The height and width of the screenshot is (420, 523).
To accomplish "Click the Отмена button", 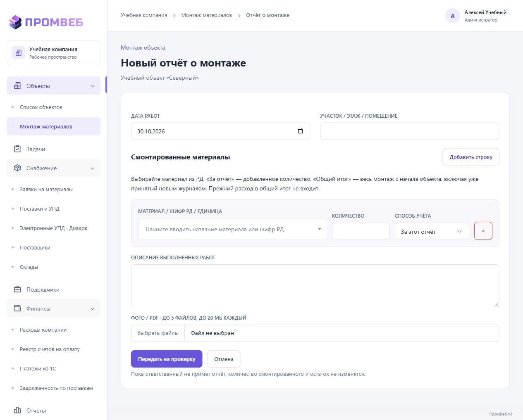I will [224, 359].
